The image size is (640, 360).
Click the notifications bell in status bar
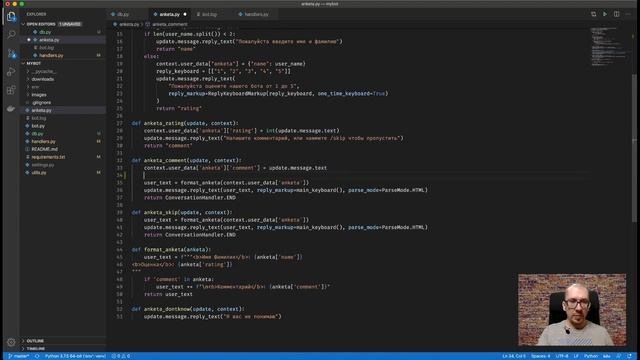click(629, 356)
